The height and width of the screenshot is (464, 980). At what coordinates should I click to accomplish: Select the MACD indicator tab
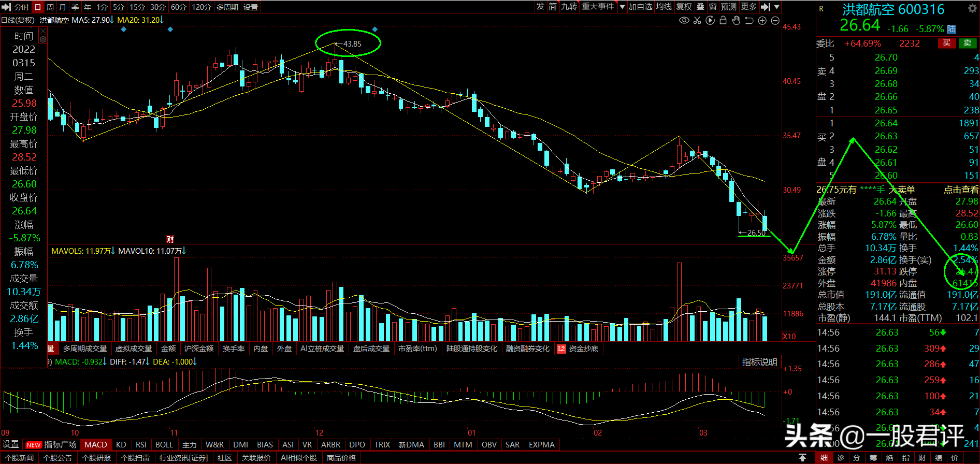96,445
